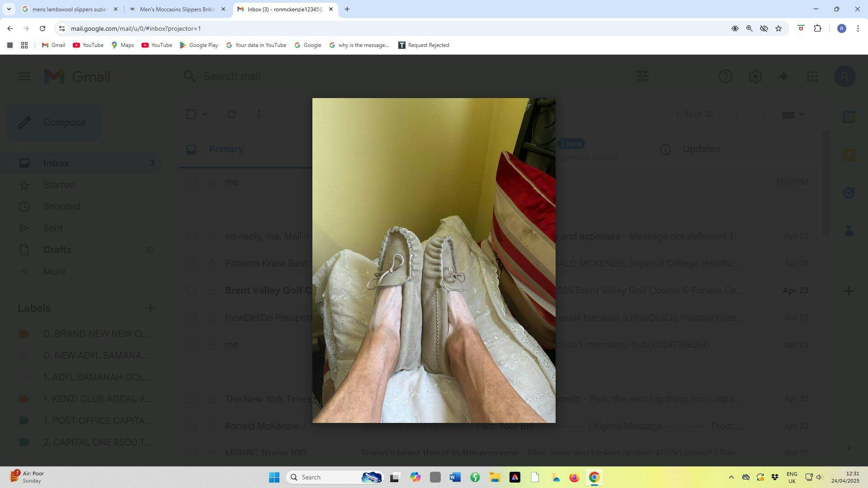868x488 pixels.
Task: Click the refresh inbox icon
Action: tap(232, 114)
